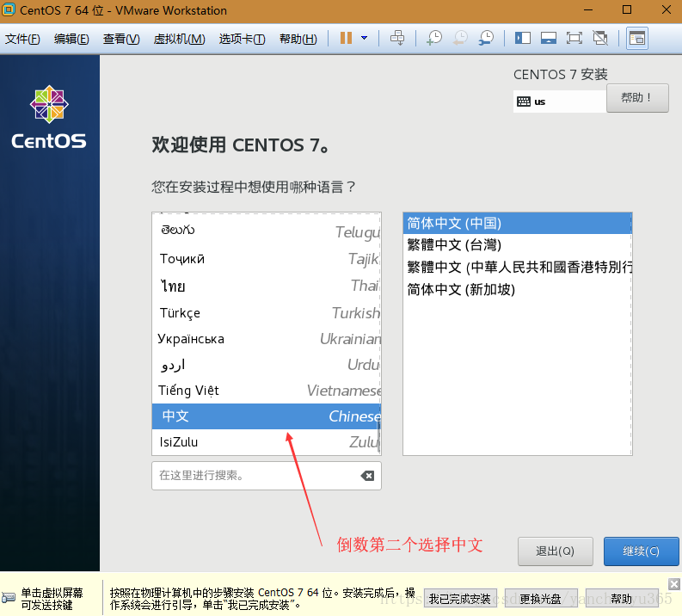Select Tajik in the language list
This screenshot has width=682, height=616.
pos(267,259)
